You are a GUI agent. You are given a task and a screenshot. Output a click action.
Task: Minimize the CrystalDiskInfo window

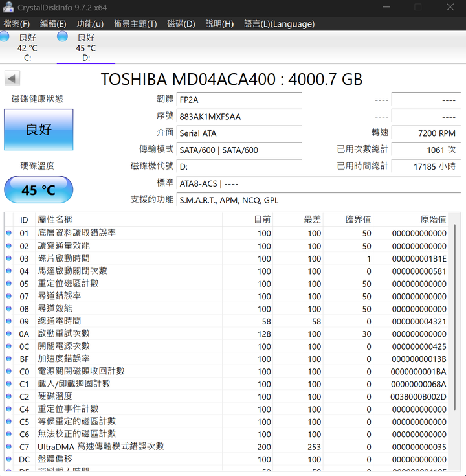386,7
